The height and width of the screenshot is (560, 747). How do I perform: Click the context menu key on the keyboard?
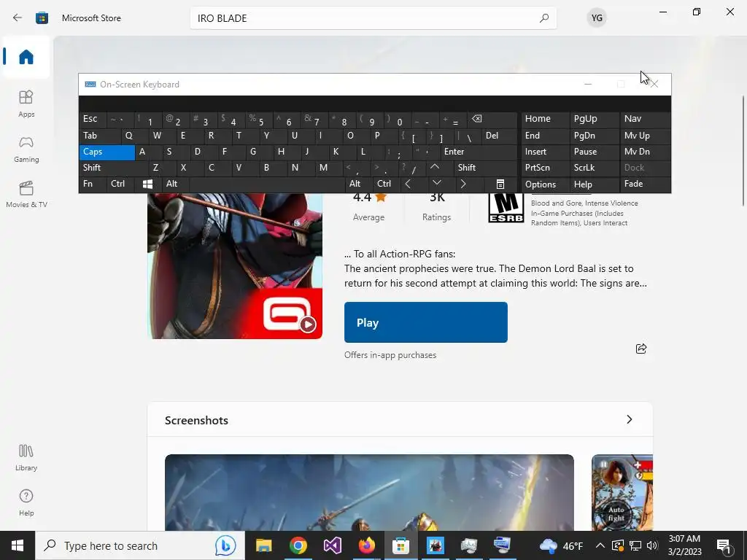[500, 184]
